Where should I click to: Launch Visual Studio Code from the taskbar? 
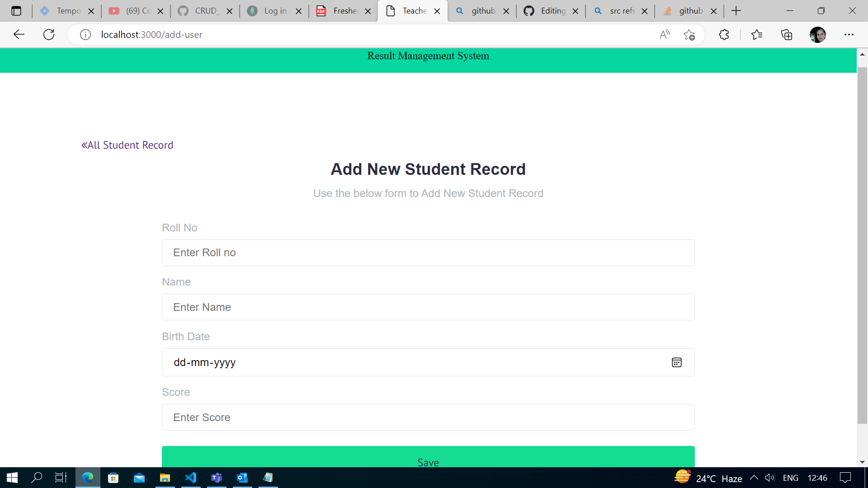click(x=191, y=478)
